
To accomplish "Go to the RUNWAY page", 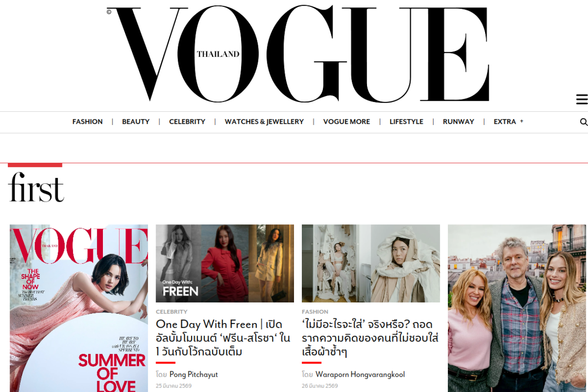I will coord(458,122).
